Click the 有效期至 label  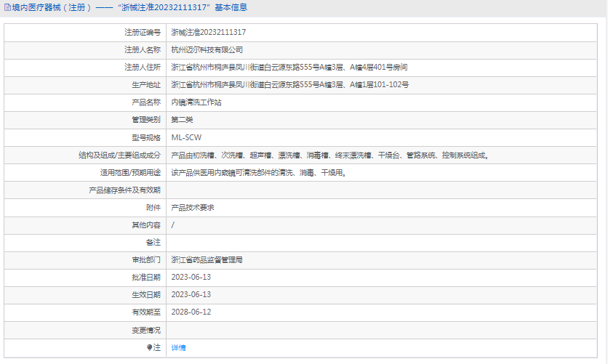[x=146, y=312]
